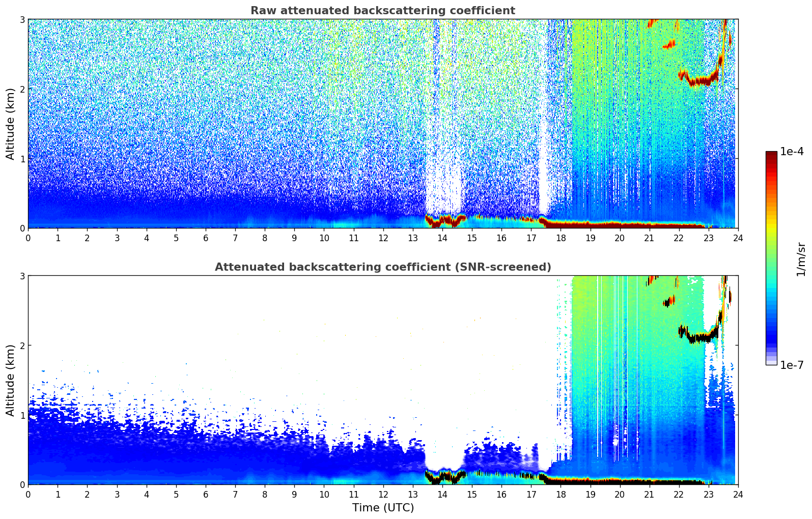
Task: Click the title "Attenuated backscattering coefficient (SNR-screened)"
Action: click(383, 267)
